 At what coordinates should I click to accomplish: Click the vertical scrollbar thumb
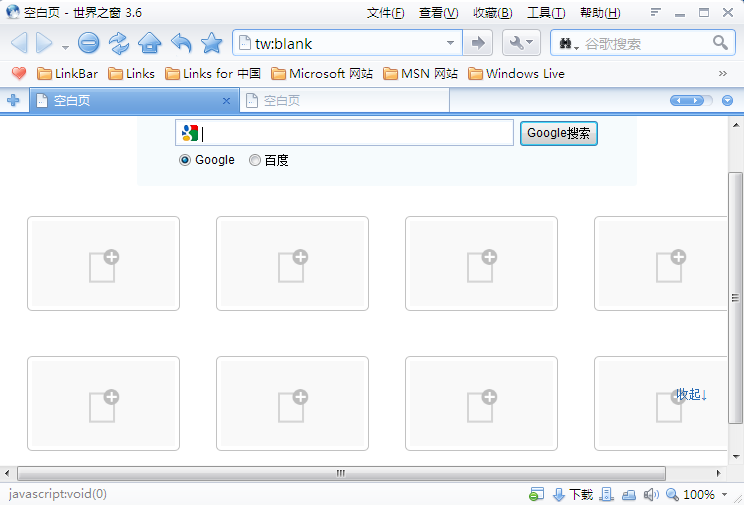pos(736,298)
